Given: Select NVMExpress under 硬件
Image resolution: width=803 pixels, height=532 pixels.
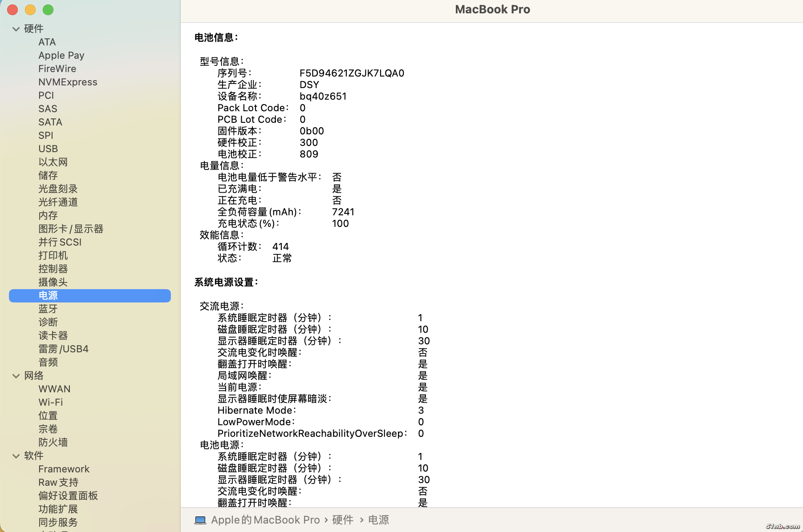Looking at the screenshot, I should point(68,82).
